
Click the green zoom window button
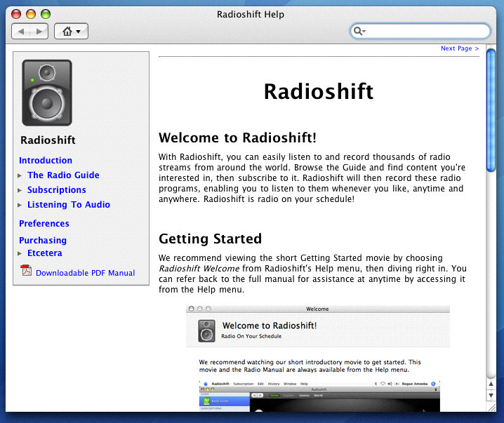pyautogui.click(x=46, y=14)
